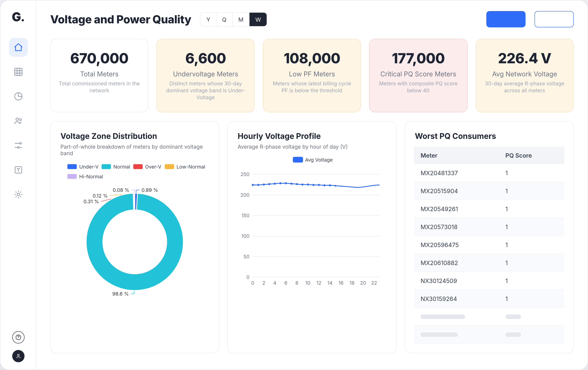588x370 pixels.
Task: Select meter row MX20596475
Action: [x=489, y=245]
